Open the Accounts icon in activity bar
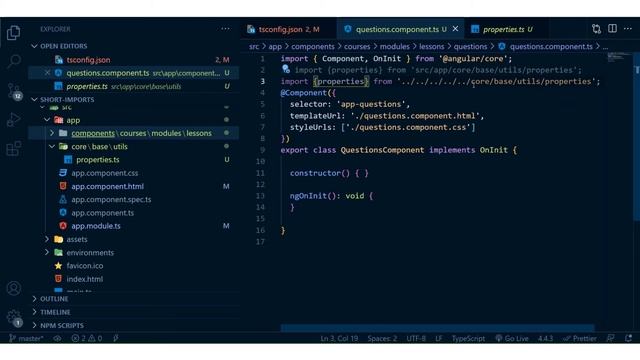The height and width of the screenshot is (360, 640). tap(13, 288)
